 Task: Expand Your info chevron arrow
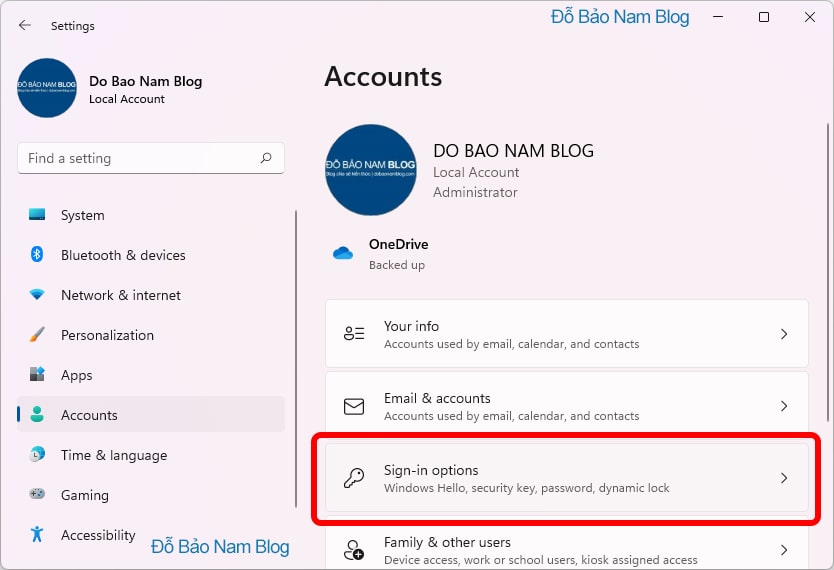(x=783, y=334)
